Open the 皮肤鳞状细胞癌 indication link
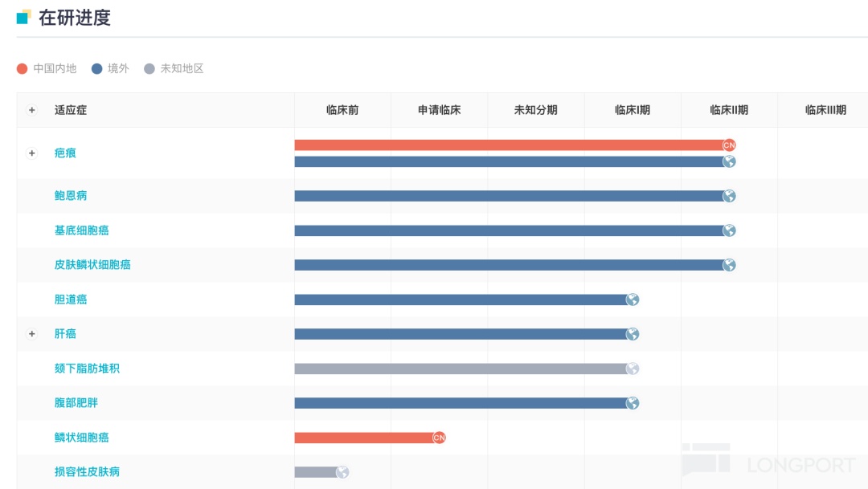 (92, 265)
